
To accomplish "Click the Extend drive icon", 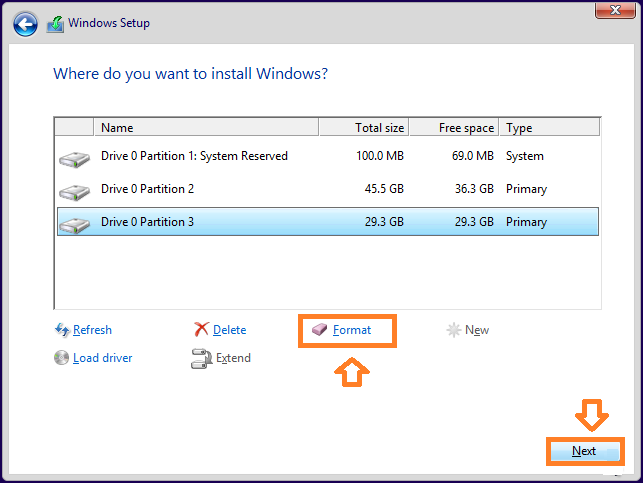I will (201, 358).
